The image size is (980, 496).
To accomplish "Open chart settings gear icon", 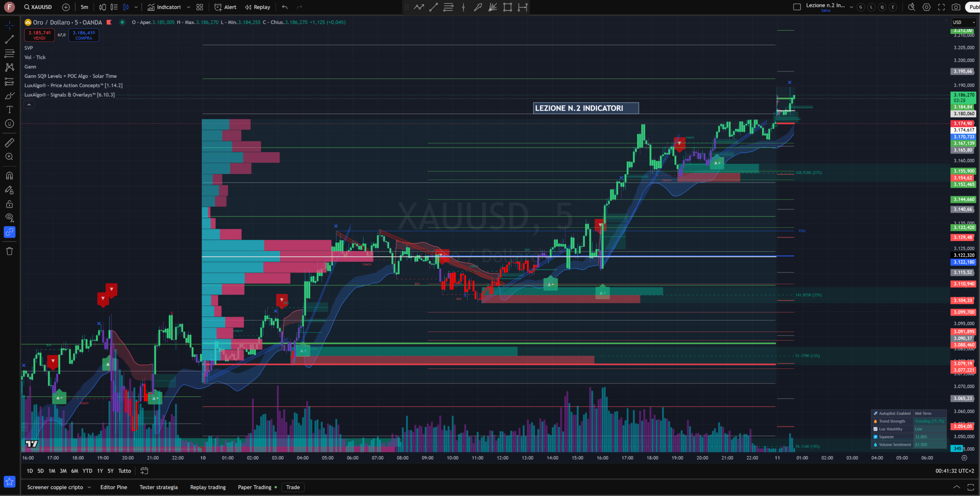I will [x=926, y=7].
